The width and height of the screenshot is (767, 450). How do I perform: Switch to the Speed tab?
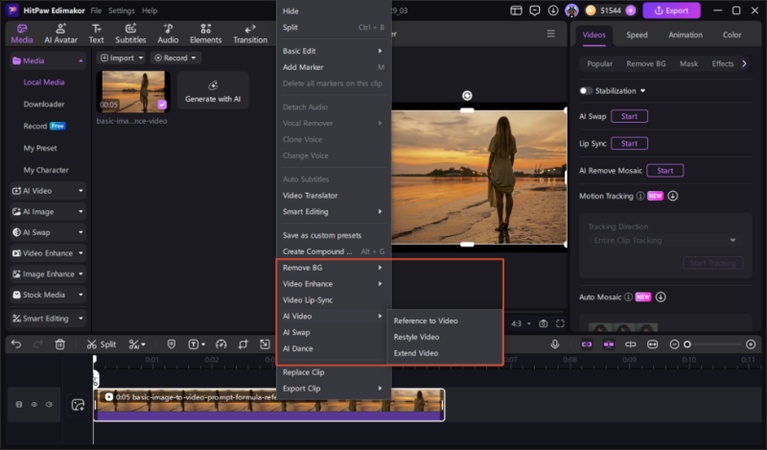(637, 35)
